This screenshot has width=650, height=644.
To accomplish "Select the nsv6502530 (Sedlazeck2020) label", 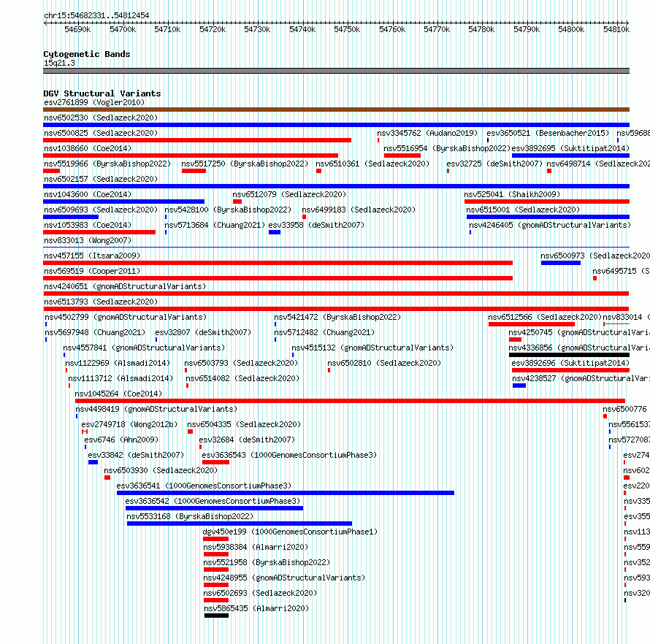I will pos(101,118).
